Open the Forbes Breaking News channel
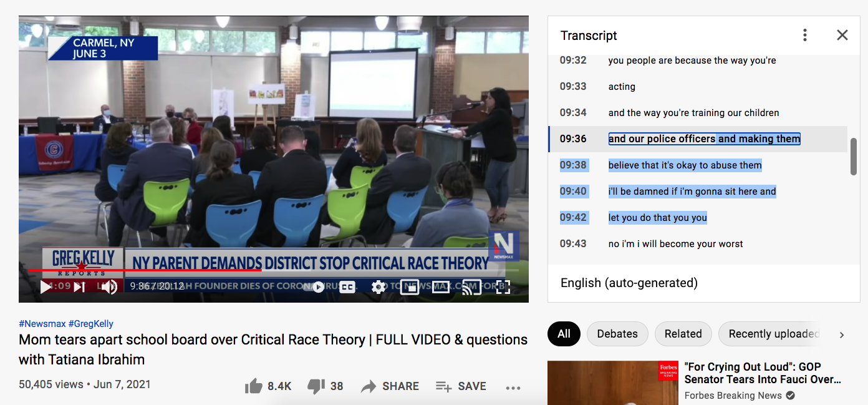Image resolution: width=868 pixels, height=405 pixels. (x=733, y=396)
